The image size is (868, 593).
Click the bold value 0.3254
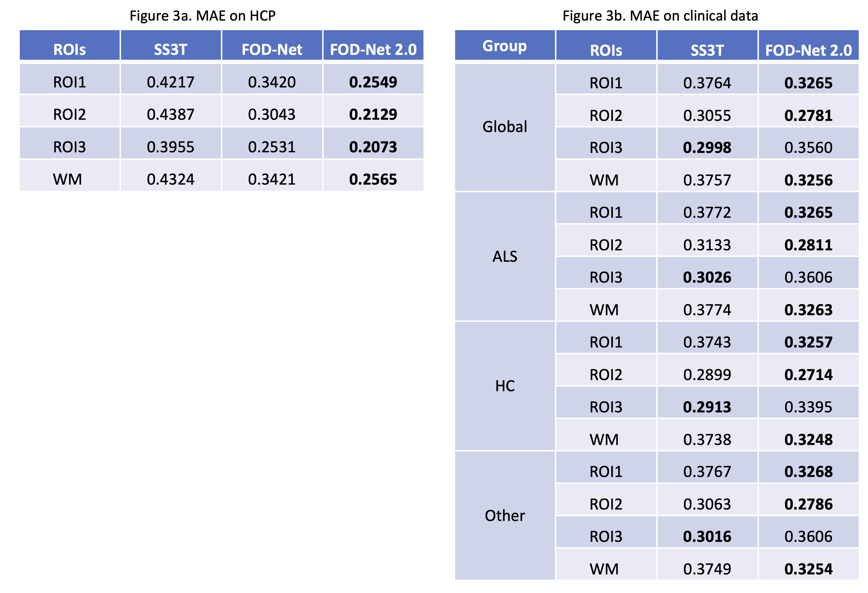tap(808, 569)
